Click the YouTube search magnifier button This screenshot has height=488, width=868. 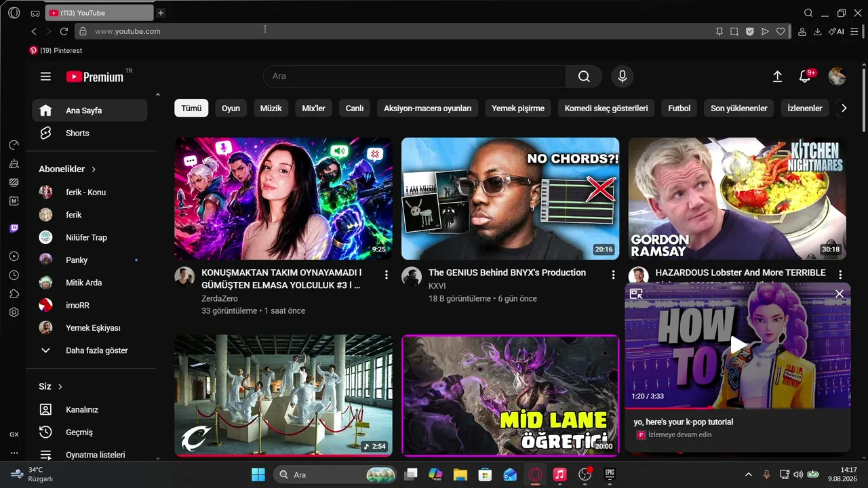(584, 77)
